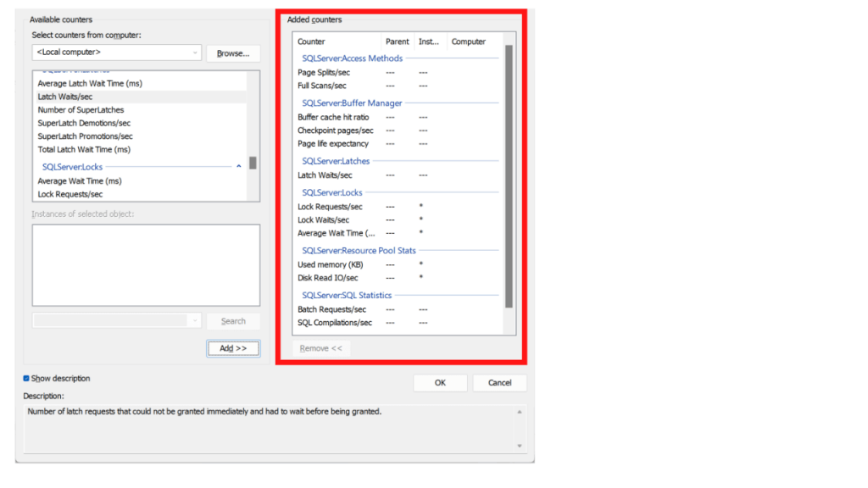868x488 pixels.
Task: Click the Inst... column header
Action: (429, 42)
